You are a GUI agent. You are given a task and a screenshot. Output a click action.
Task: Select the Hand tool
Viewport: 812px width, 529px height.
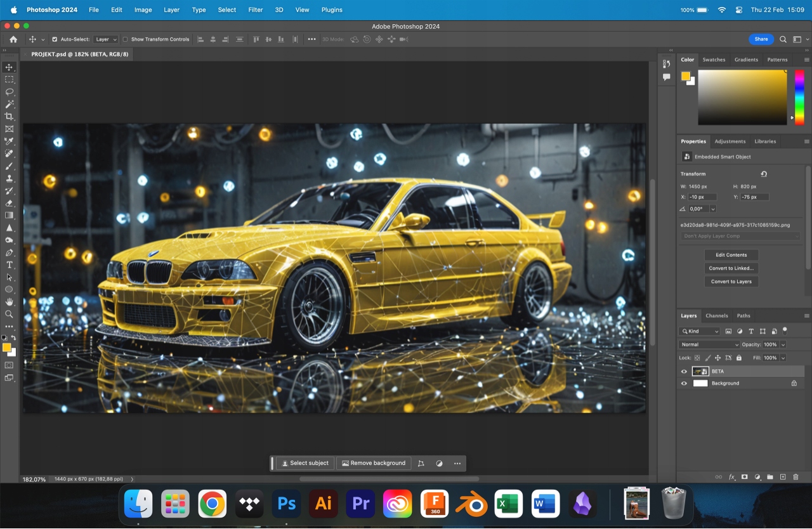(x=9, y=302)
